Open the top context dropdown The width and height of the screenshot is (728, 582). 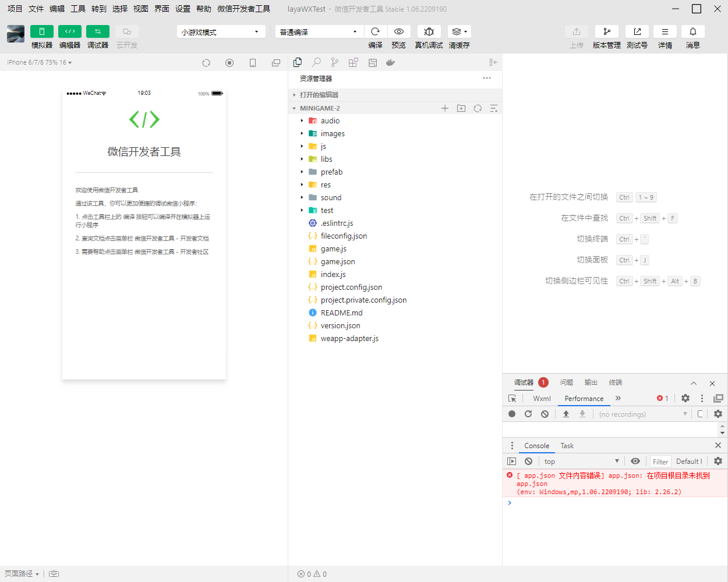coord(581,462)
